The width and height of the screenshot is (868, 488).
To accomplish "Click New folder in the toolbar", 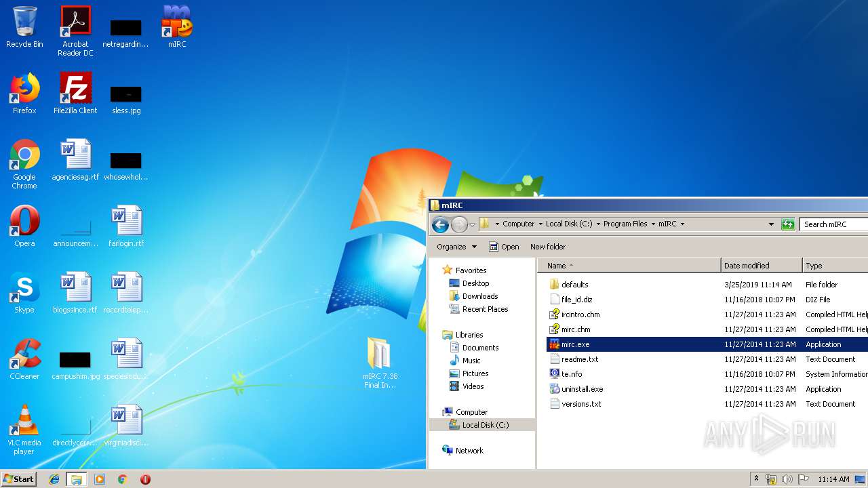I will coord(548,247).
